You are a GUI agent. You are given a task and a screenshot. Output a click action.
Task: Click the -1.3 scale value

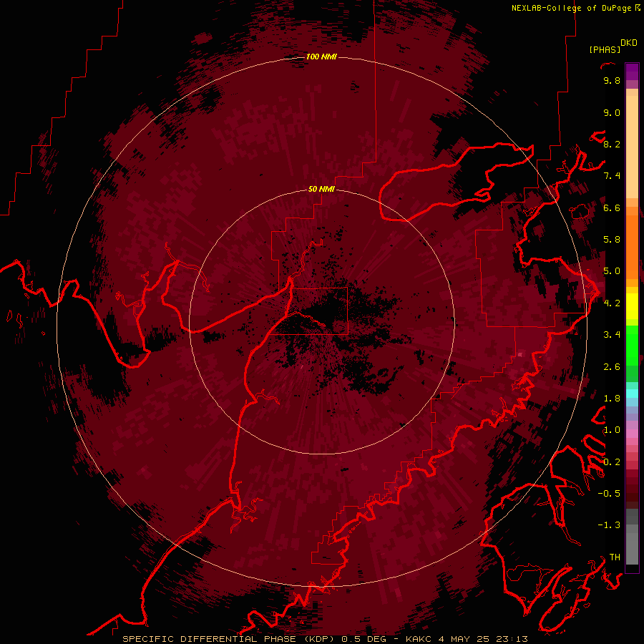pos(609,525)
